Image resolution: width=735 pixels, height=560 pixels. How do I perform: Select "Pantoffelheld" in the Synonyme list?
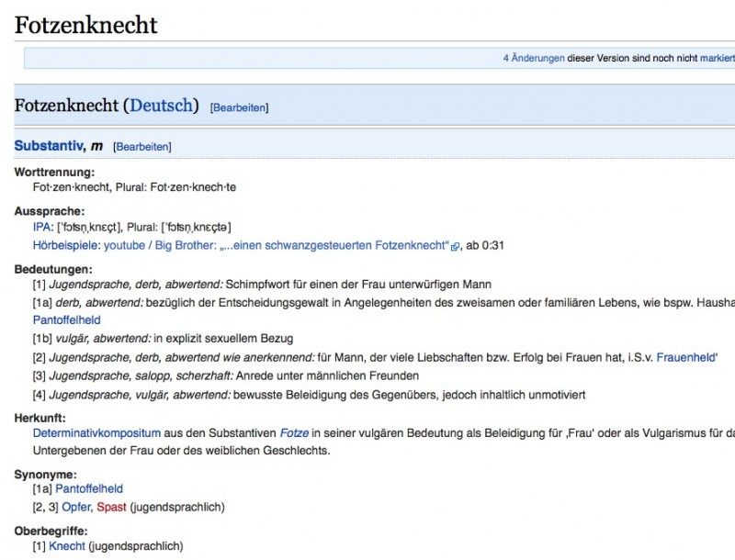tap(89, 489)
